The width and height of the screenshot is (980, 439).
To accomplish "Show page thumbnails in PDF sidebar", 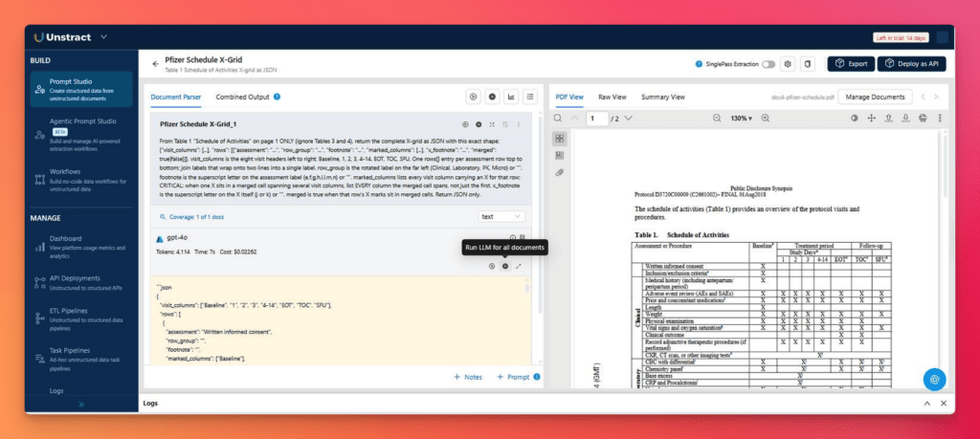I will 559,138.
